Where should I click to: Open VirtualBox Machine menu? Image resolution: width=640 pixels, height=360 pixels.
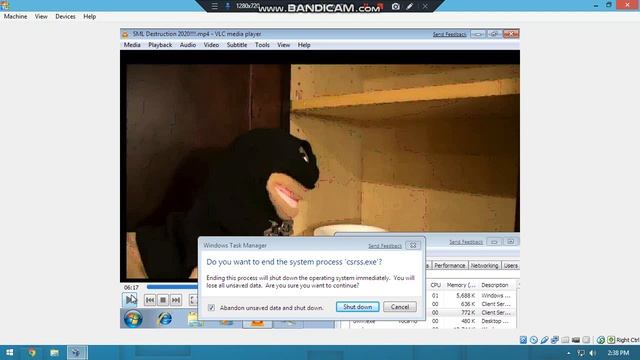[16, 16]
